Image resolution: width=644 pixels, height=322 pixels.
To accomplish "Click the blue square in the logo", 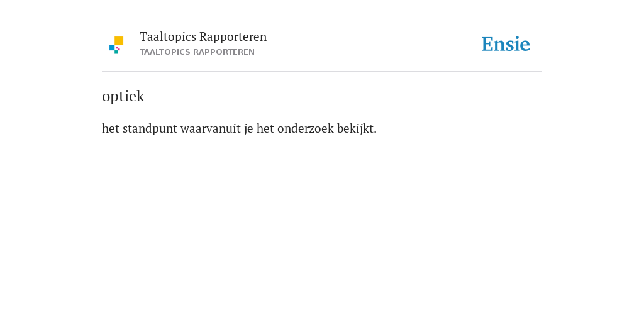I will [112, 48].
